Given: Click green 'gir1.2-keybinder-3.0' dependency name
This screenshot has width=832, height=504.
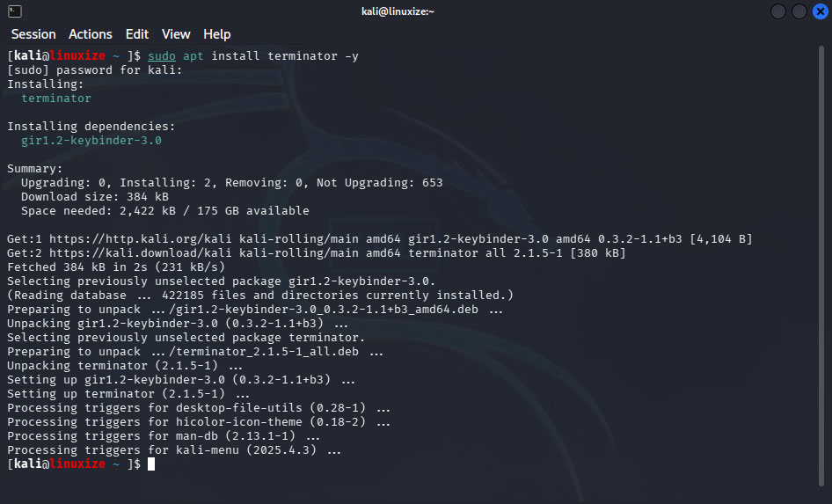Looking at the screenshot, I should pyautogui.click(x=91, y=141).
